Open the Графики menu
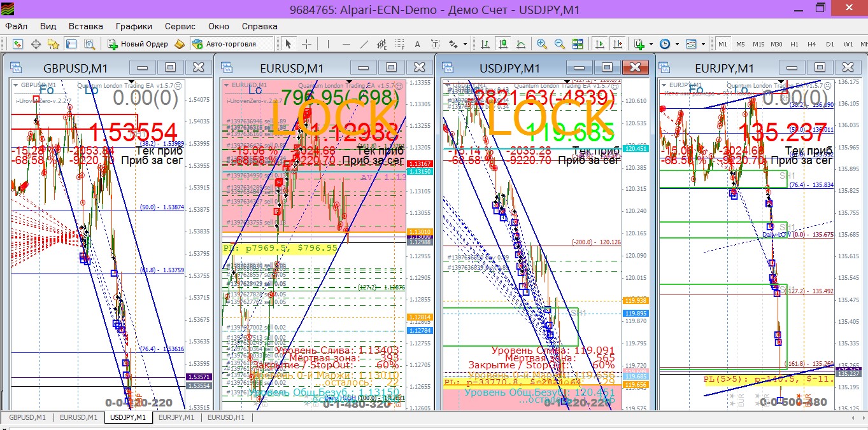 click(134, 26)
